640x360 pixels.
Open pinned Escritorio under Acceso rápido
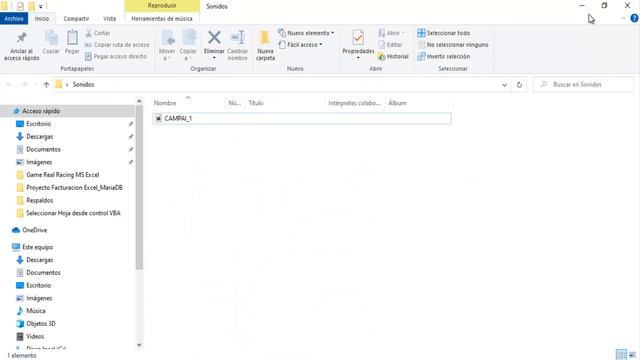39,124
